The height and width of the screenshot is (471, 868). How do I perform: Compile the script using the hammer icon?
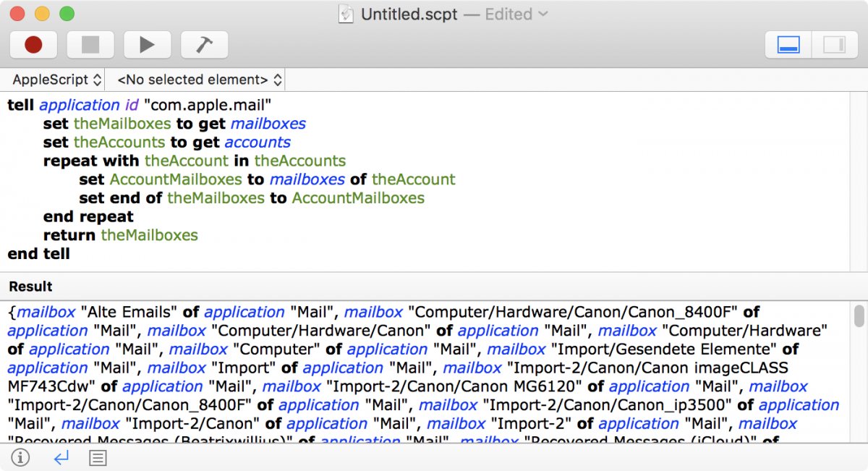[204, 44]
